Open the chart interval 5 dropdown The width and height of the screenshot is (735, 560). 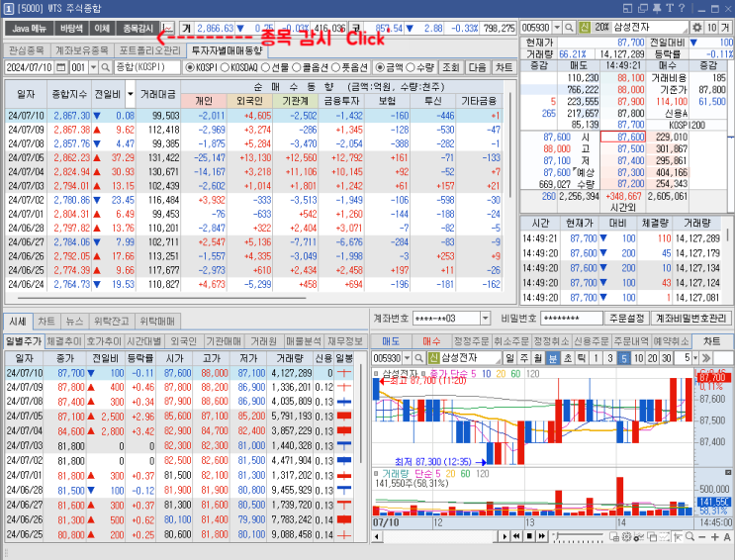point(695,358)
